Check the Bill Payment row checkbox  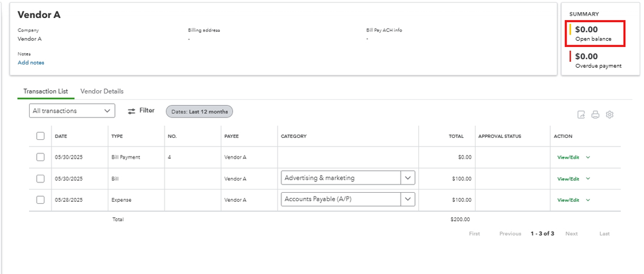[x=41, y=157]
